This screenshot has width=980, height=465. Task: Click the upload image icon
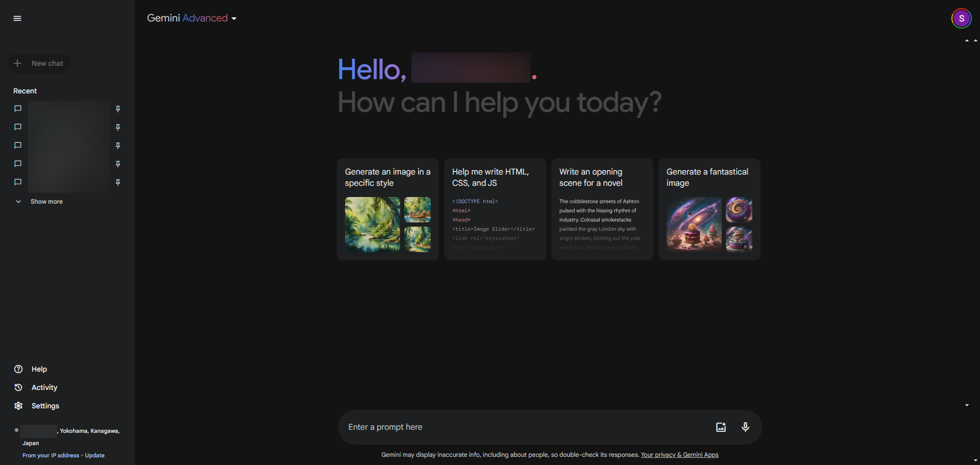[x=721, y=427]
